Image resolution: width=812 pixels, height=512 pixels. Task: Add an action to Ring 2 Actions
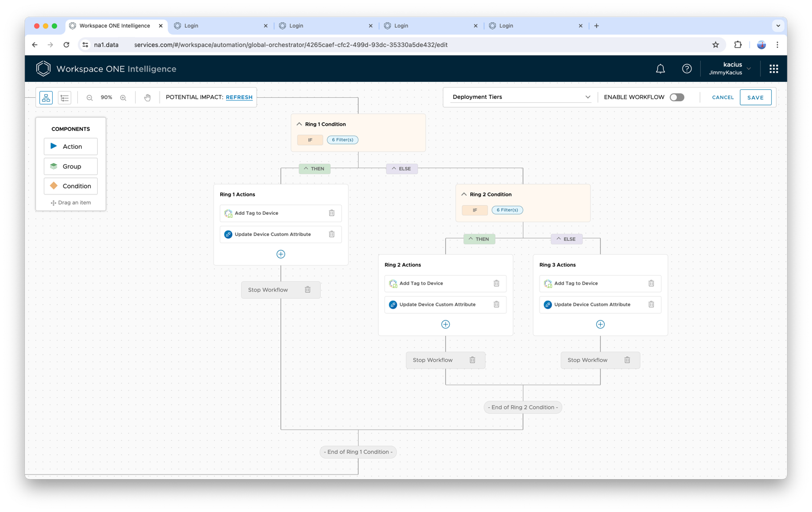pyautogui.click(x=446, y=324)
